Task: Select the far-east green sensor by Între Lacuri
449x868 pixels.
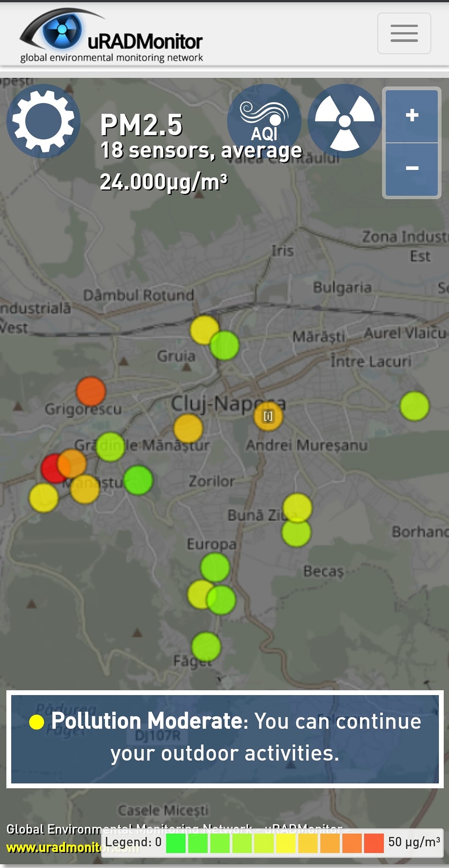Action: (414, 406)
